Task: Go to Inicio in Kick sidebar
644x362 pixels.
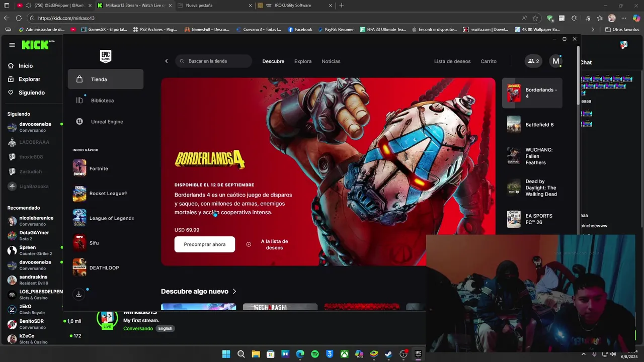Action: [x=26, y=66]
